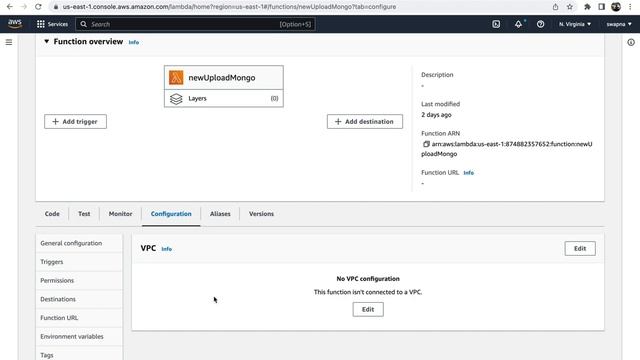Screen dimensions: 640x360
Task: Open the browser three-dot menu
Action: (631, 7)
